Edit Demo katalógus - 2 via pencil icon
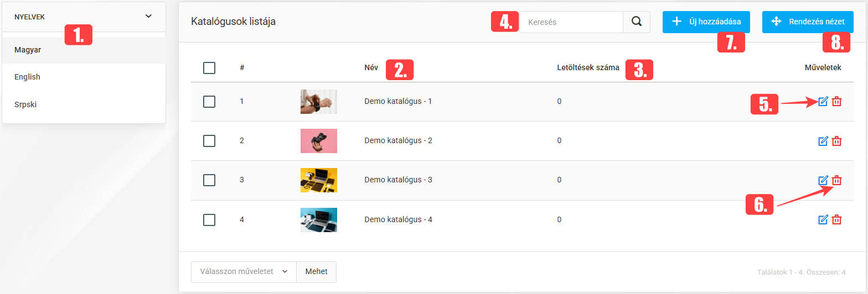 click(823, 141)
